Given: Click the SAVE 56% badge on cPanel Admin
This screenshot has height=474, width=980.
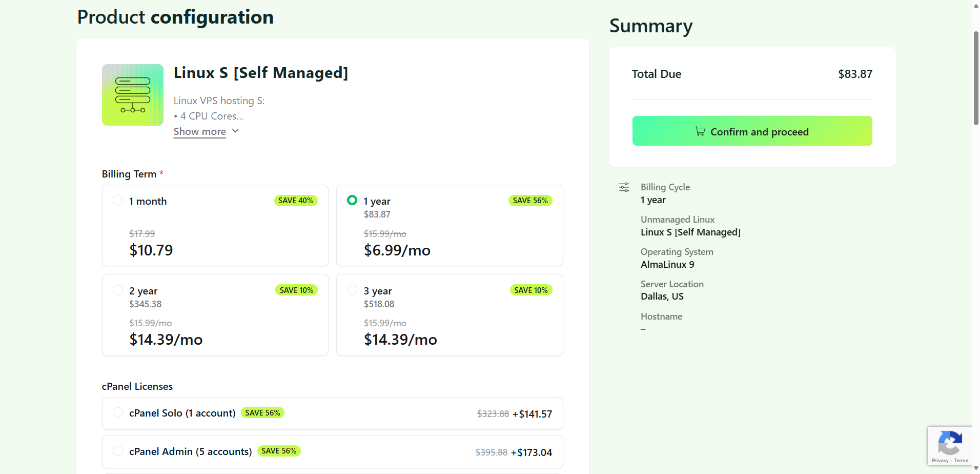Looking at the screenshot, I should (279, 451).
